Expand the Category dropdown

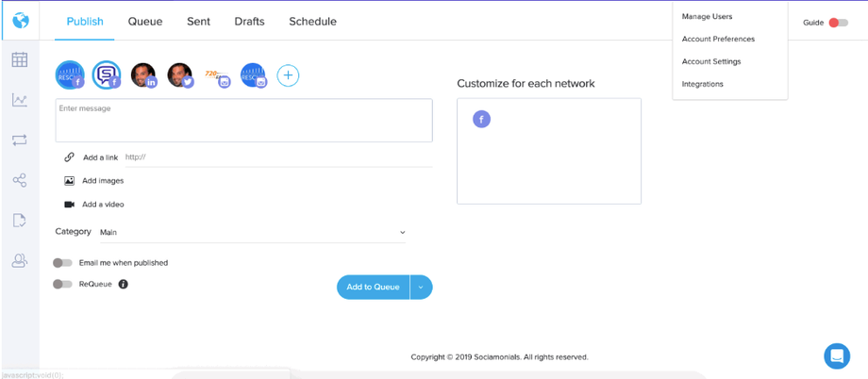[253, 232]
